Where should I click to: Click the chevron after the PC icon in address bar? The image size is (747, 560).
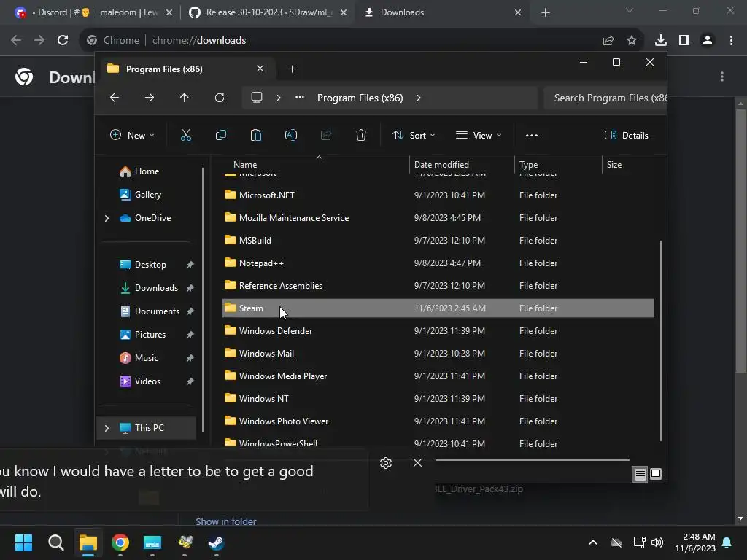coord(279,98)
